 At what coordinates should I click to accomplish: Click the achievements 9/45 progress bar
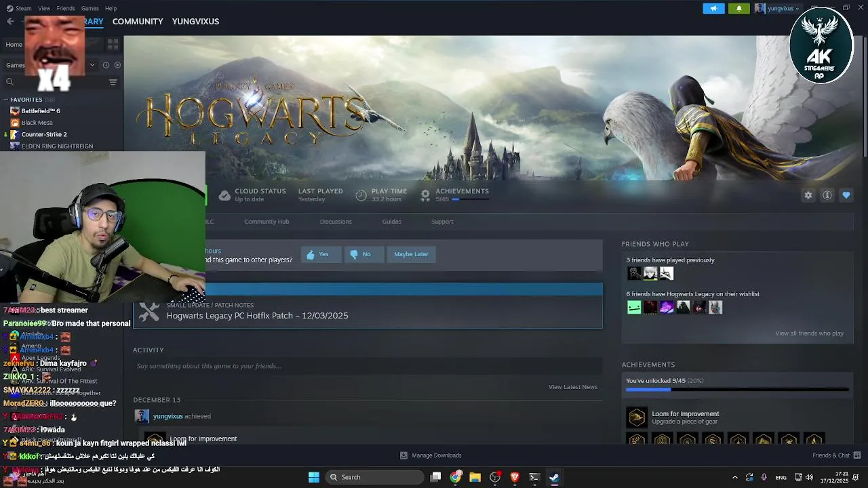pyautogui.click(x=736, y=390)
